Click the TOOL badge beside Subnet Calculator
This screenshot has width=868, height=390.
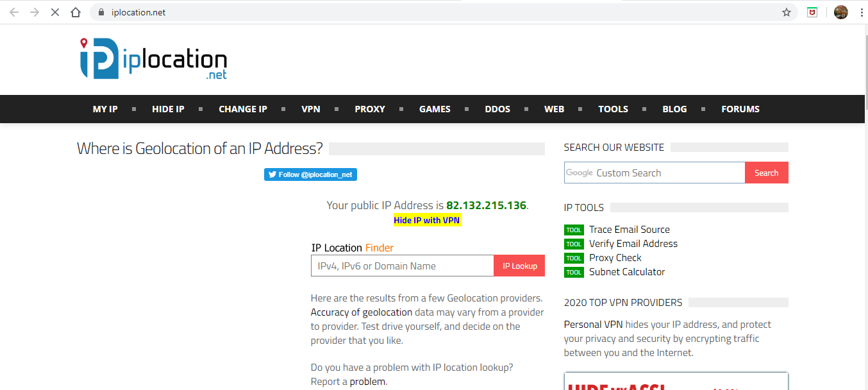pyautogui.click(x=574, y=272)
